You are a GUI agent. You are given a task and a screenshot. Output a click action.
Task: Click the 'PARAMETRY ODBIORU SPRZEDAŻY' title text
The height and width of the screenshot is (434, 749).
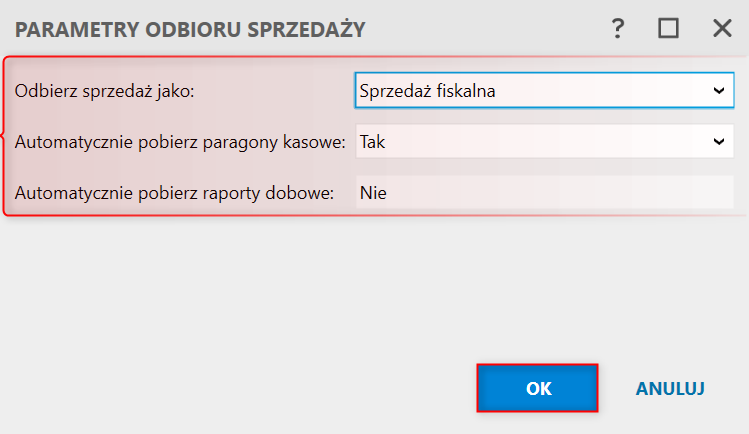(190, 30)
